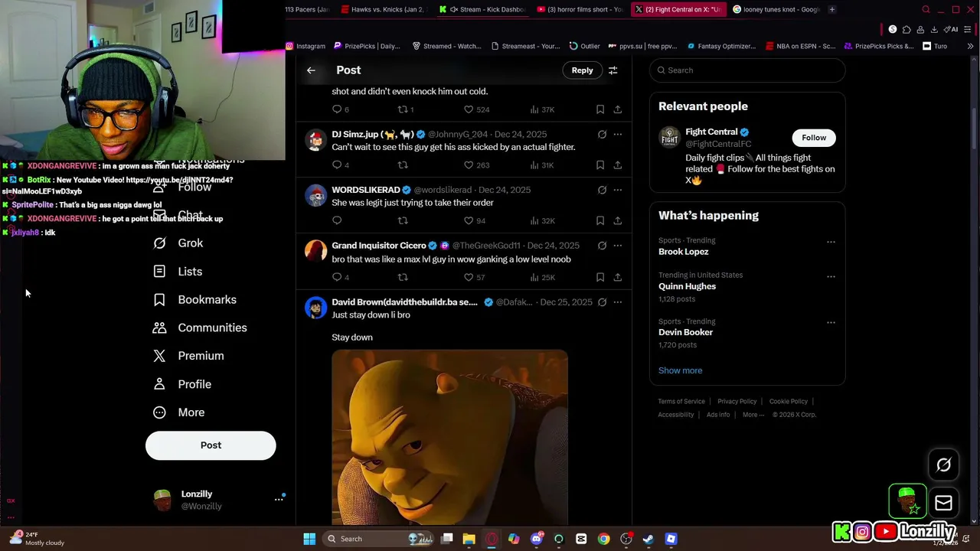Open Terms of Service link
The width and height of the screenshot is (980, 551).
tap(681, 402)
